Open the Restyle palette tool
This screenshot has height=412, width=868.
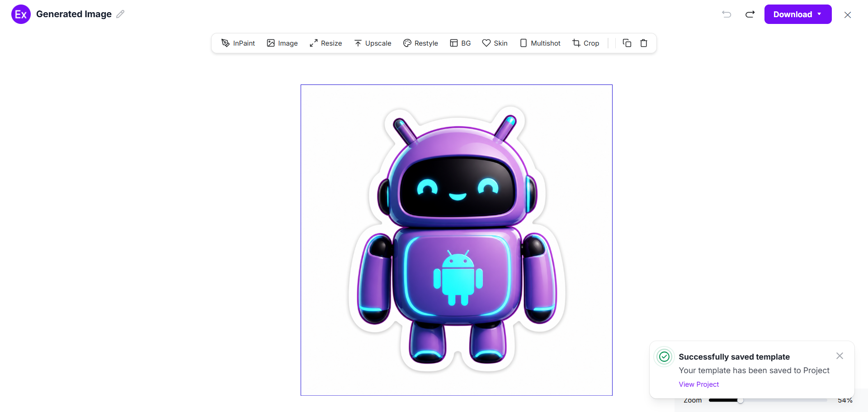pyautogui.click(x=420, y=43)
